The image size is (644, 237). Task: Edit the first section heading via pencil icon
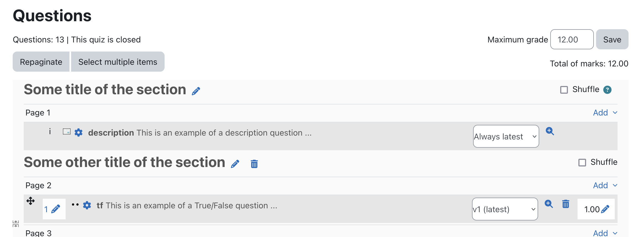point(196,91)
